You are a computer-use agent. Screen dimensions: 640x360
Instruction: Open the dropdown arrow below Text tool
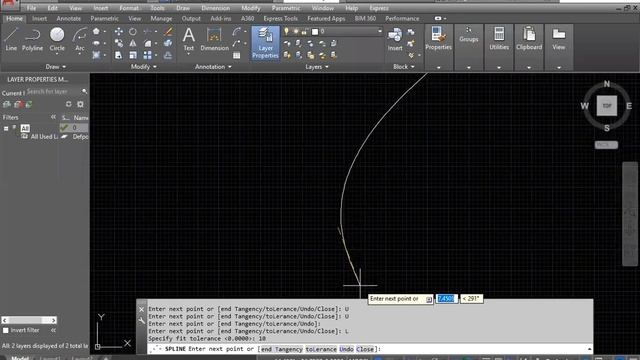[189, 54]
